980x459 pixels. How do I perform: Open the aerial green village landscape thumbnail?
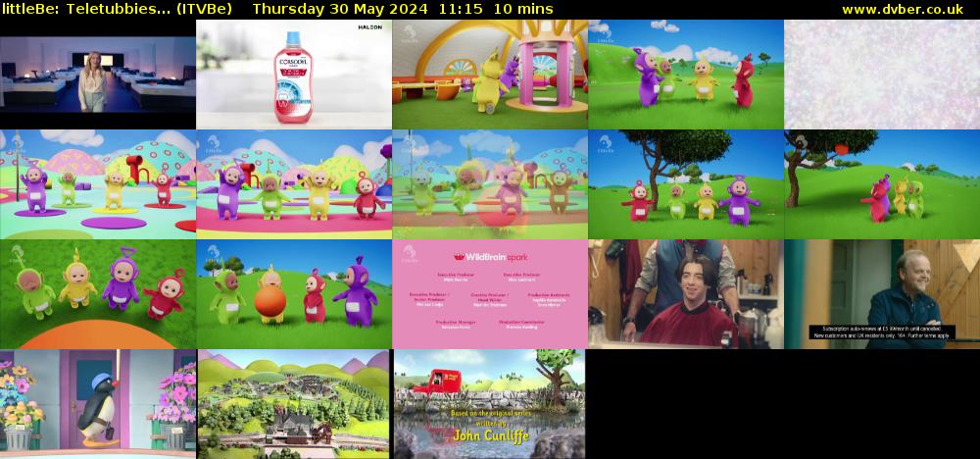[x=294, y=404]
